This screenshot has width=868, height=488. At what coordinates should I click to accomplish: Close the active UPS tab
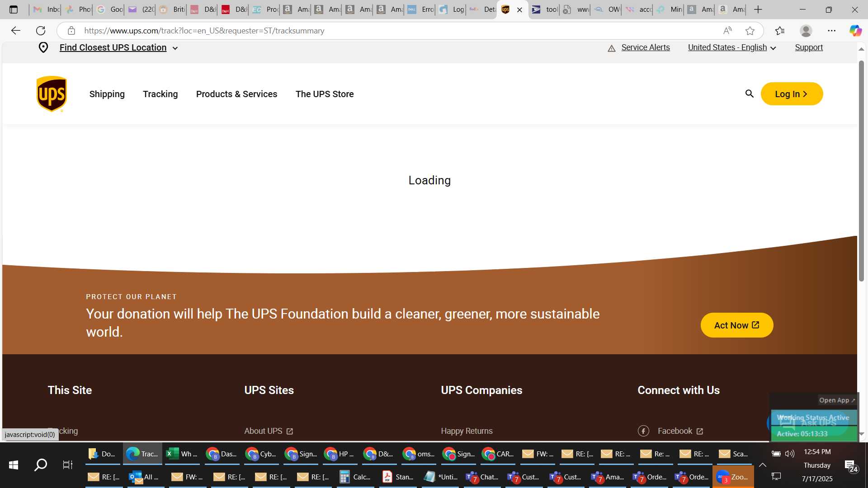pos(519,9)
